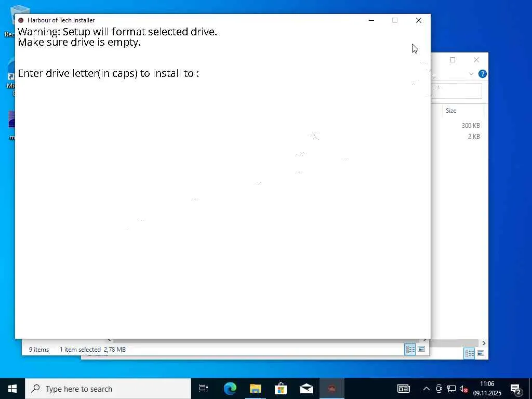Maximize the back Explorer window
532x399 pixels.
[x=453, y=60]
